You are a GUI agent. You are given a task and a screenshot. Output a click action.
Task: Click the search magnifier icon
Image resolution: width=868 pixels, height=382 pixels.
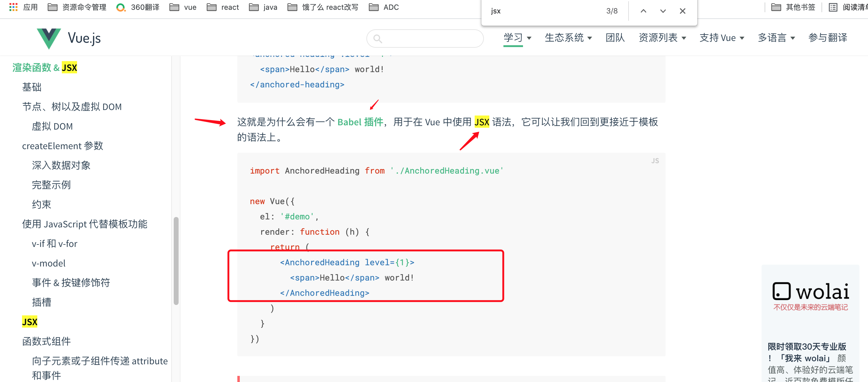378,39
